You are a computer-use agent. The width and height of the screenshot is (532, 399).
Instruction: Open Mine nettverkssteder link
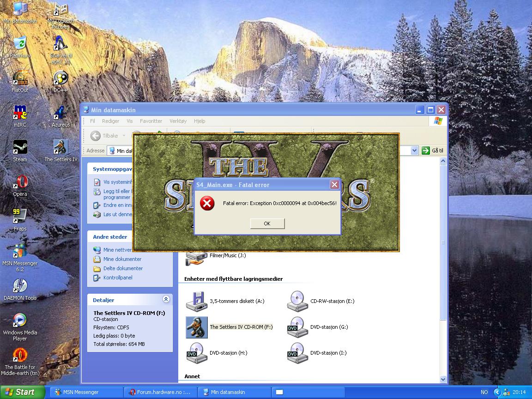pyautogui.click(x=113, y=250)
